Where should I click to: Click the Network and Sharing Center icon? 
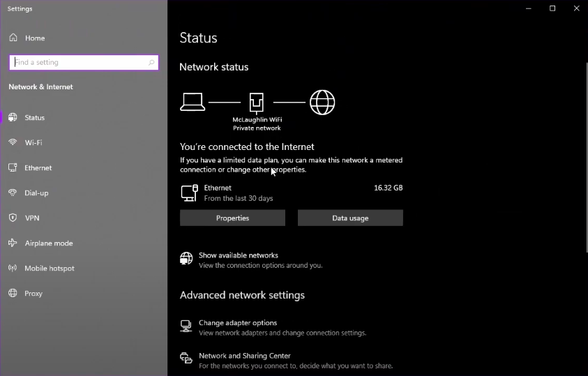(x=186, y=359)
